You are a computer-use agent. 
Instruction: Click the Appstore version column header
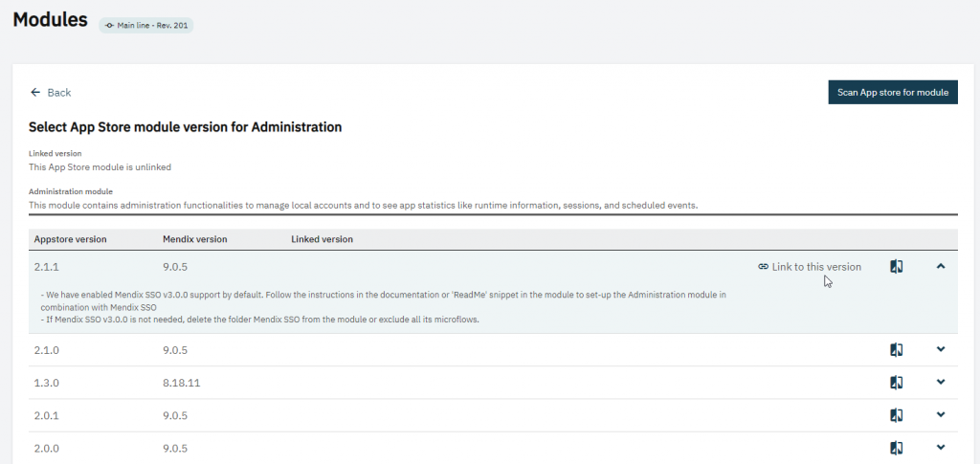[70, 239]
